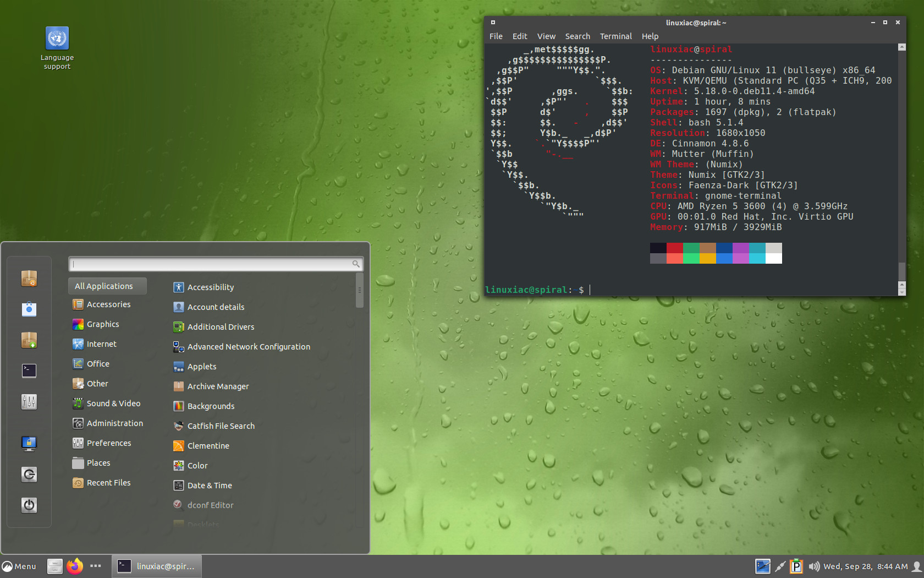Image resolution: width=924 pixels, height=578 pixels.
Task: Open the file manager launcher in the panel
Action: [x=55, y=566]
